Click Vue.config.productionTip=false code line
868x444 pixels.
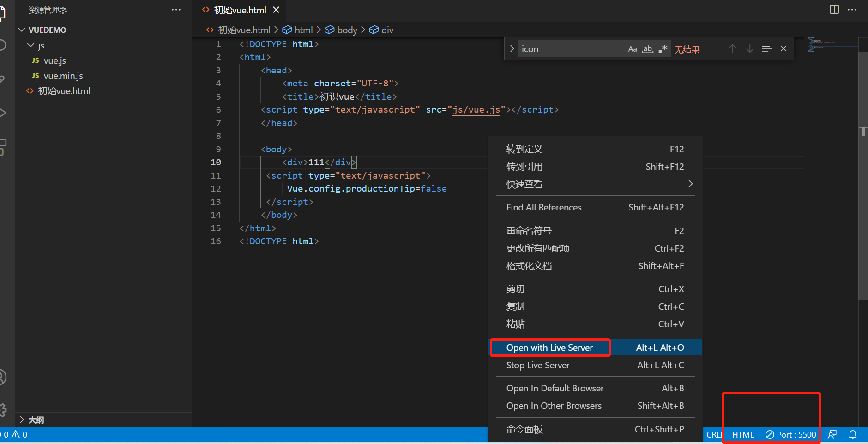pyautogui.click(x=367, y=189)
